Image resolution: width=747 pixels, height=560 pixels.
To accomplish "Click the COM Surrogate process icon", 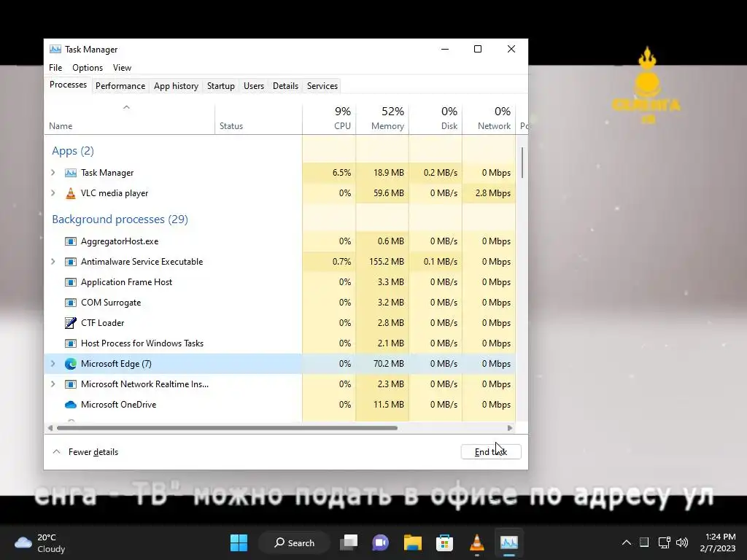I will pyautogui.click(x=71, y=303).
